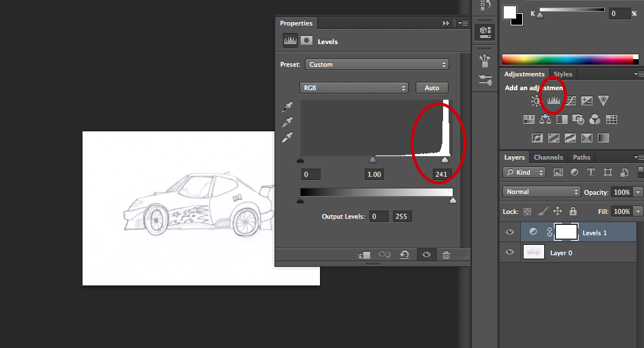Add an Exposure adjustment layer

587,100
